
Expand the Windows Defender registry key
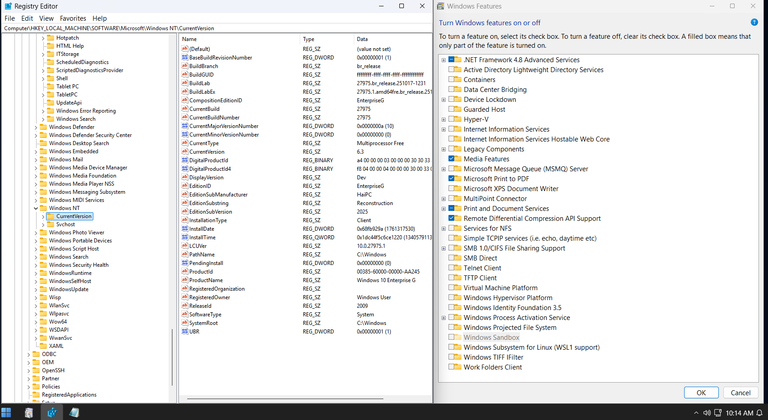36,127
